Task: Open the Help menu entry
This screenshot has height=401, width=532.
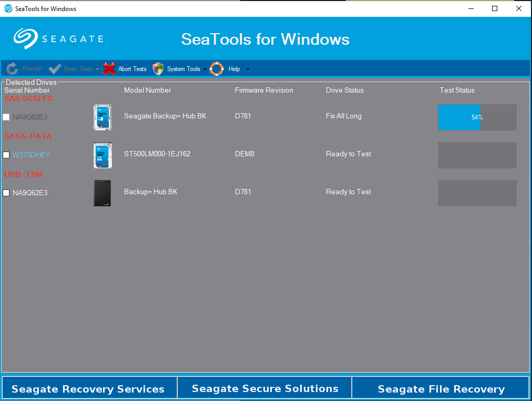Action: [x=234, y=68]
